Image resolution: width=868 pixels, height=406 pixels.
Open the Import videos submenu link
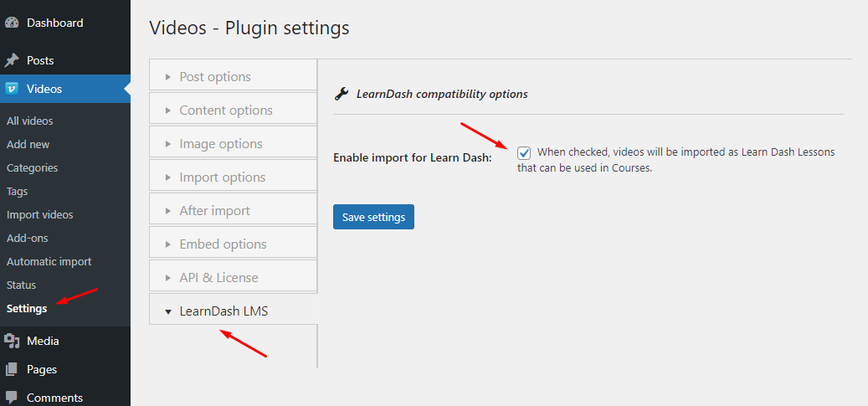tap(40, 215)
